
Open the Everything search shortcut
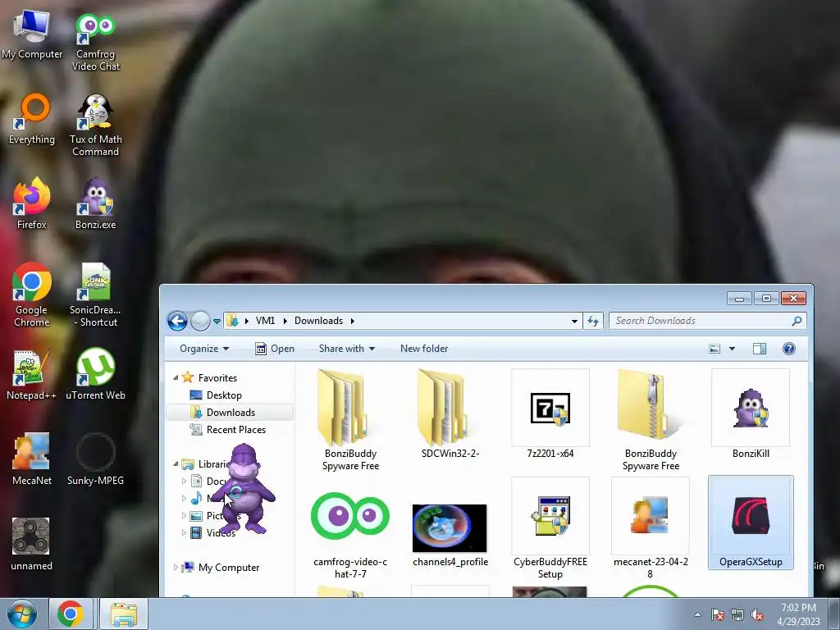(x=32, y=119)
